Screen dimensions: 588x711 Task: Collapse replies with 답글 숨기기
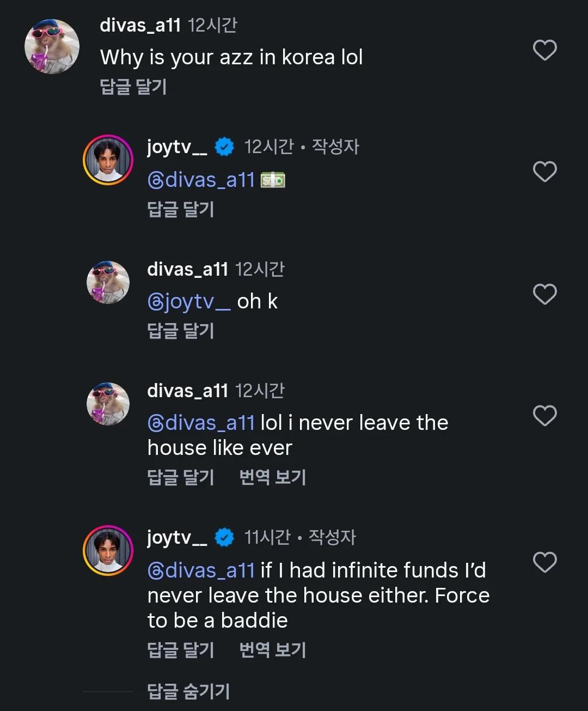point(188,691)
